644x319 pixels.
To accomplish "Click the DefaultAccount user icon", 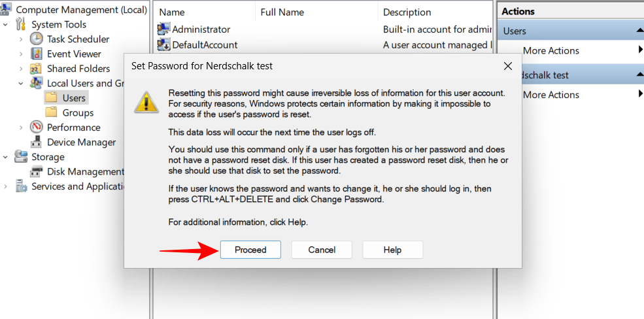I will pos(163,45).
